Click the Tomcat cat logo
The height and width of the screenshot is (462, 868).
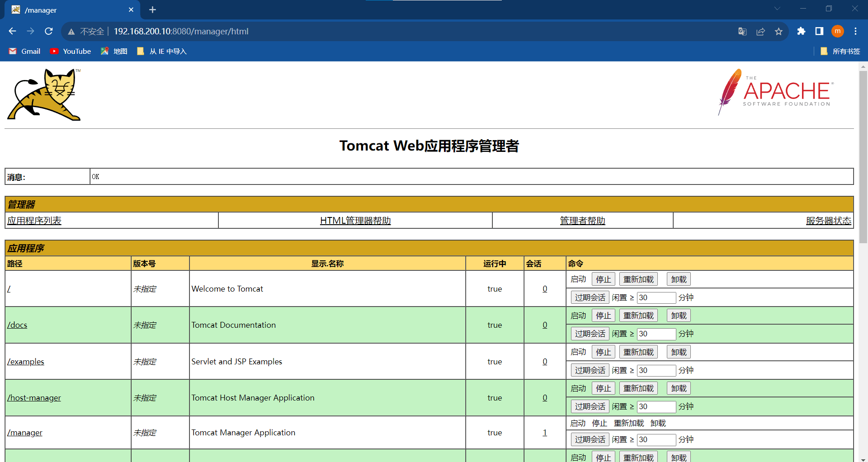tap(44, 94)
